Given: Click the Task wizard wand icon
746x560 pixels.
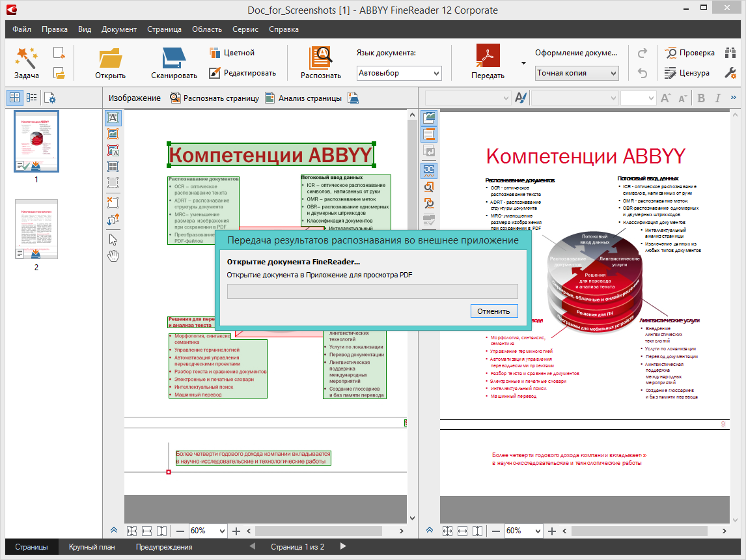Looking at the screenshot, I should (26, 57).
